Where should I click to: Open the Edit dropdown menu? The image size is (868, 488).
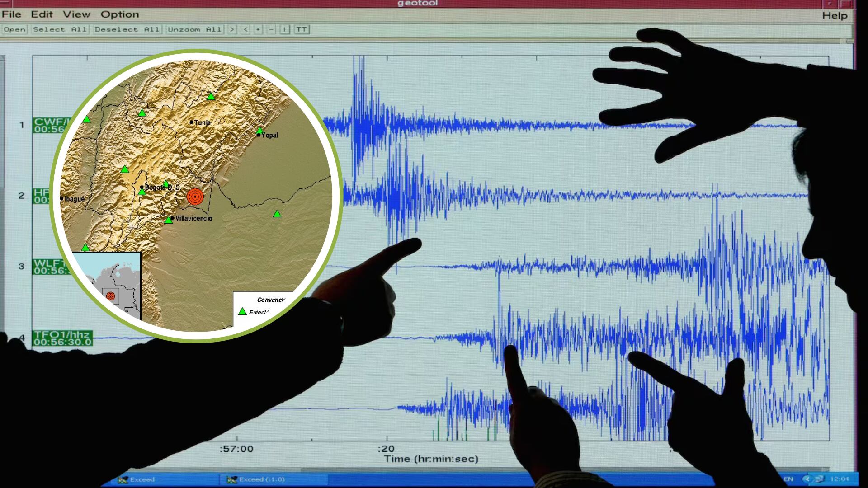[x=41, y=14]
